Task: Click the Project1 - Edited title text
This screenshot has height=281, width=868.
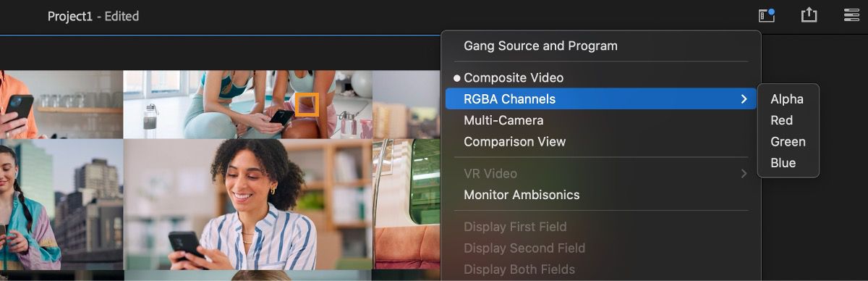Action: [93, 16]
